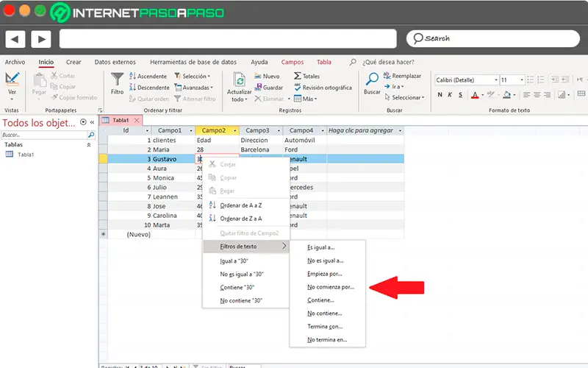Apply italic K formatting
This screenshot has height=368, width=588.
pos(450,95)
